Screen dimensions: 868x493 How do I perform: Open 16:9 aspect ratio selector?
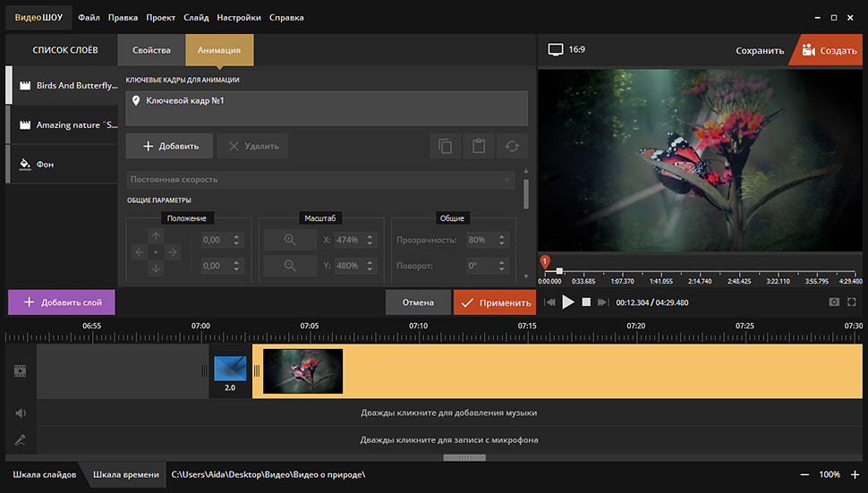pyautogui.click(x=566, y=50)
